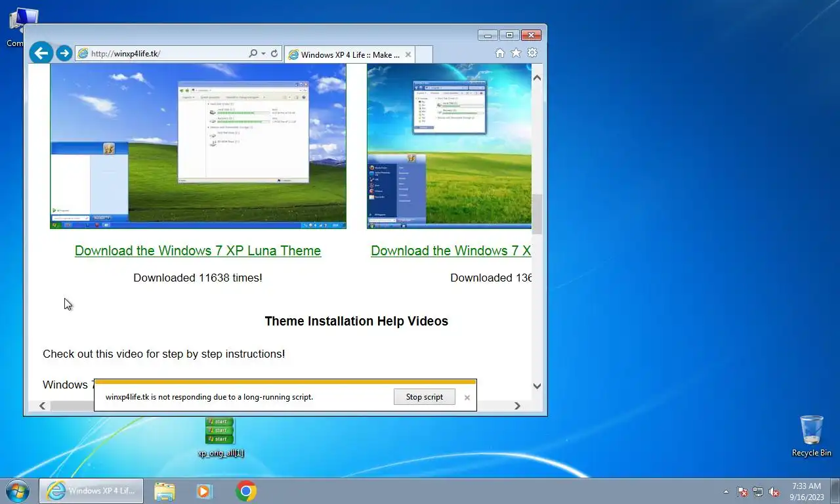Go to the browser Home page icon
Image resolution: width=840 pixels, height=504 pixels.
(x=500, y=53)
